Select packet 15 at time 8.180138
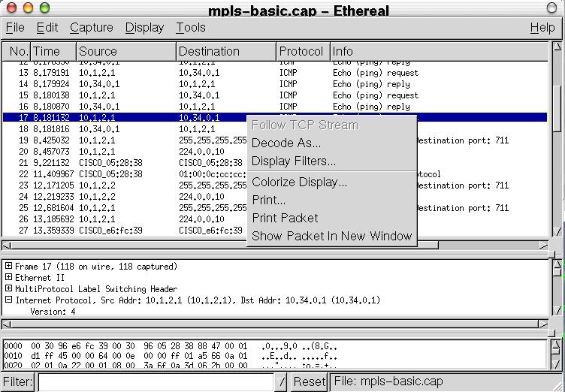The height and width of the screenshot is (392, 565). click(x=275, y=95)
